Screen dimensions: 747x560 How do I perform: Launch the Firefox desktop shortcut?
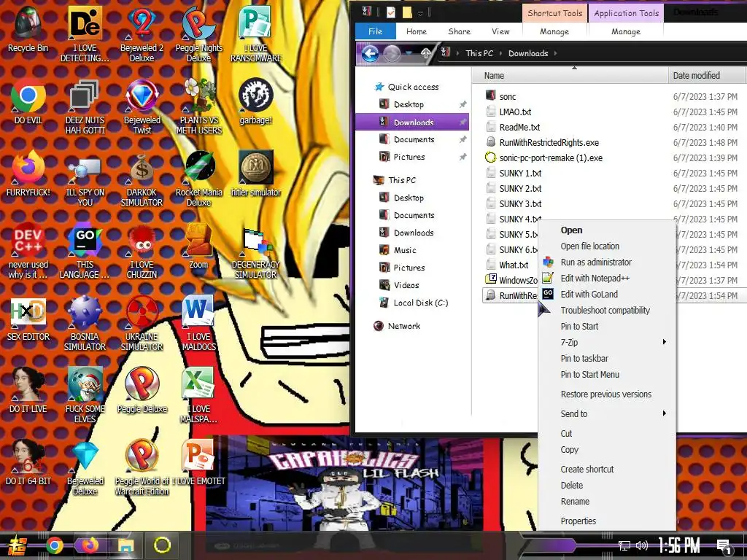tap(28, 174)
